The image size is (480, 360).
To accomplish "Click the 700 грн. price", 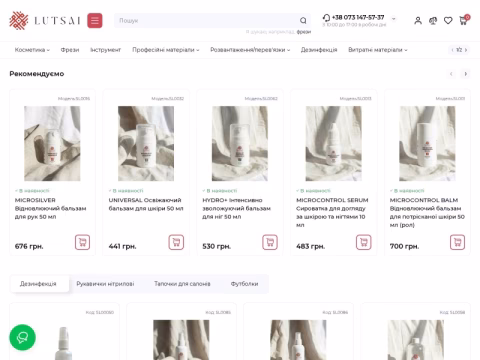I will click(404, 246).
